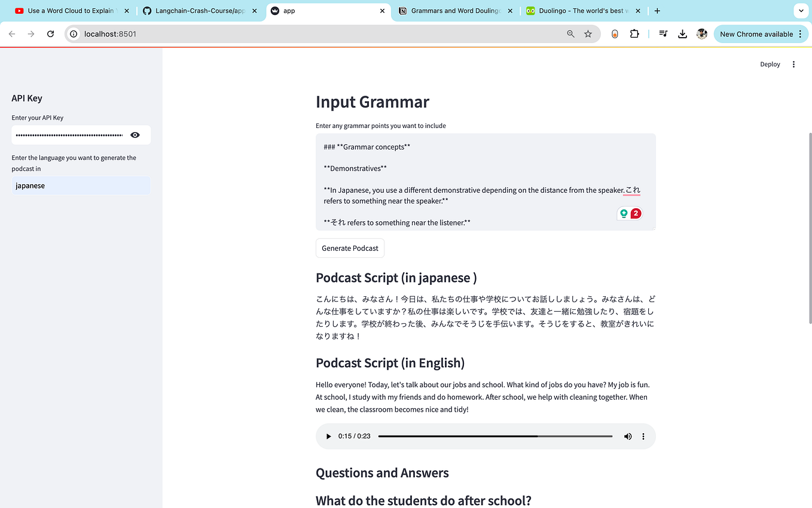Click the Deploy button
Screen dimensions: 812x508
[770, 64]
